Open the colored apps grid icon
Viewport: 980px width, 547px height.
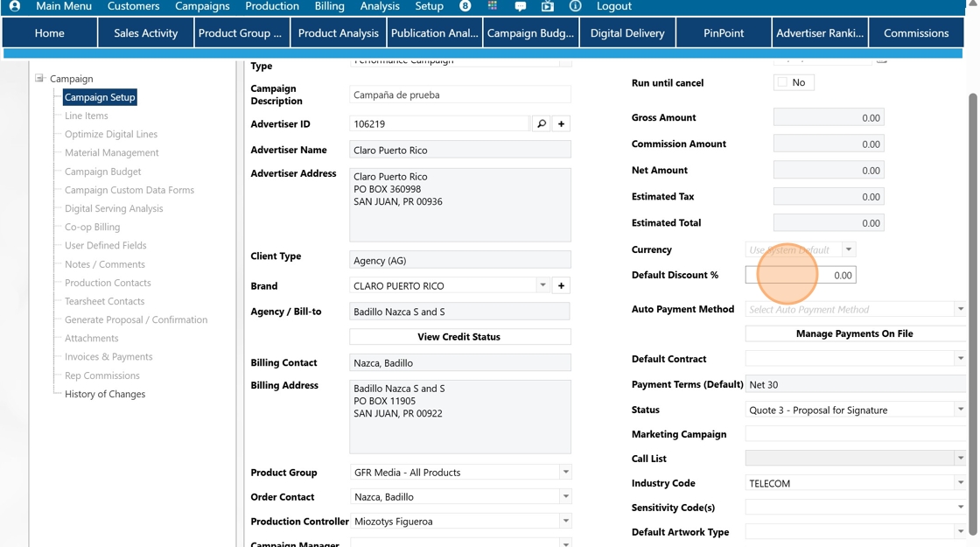(x=493, y=5)
